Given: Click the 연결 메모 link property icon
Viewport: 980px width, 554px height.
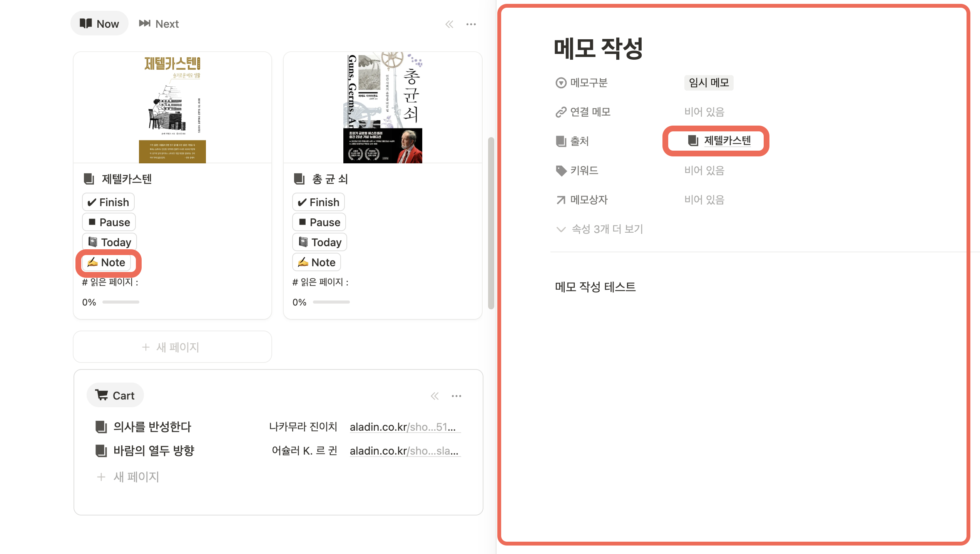Looking at the screenshot, I should [561, 112].
